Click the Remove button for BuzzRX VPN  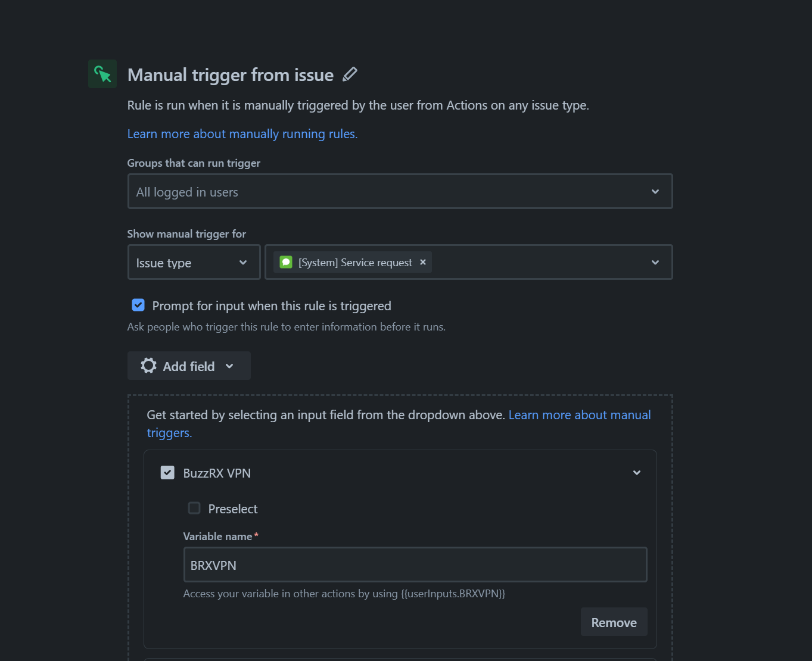click(614, 622)
